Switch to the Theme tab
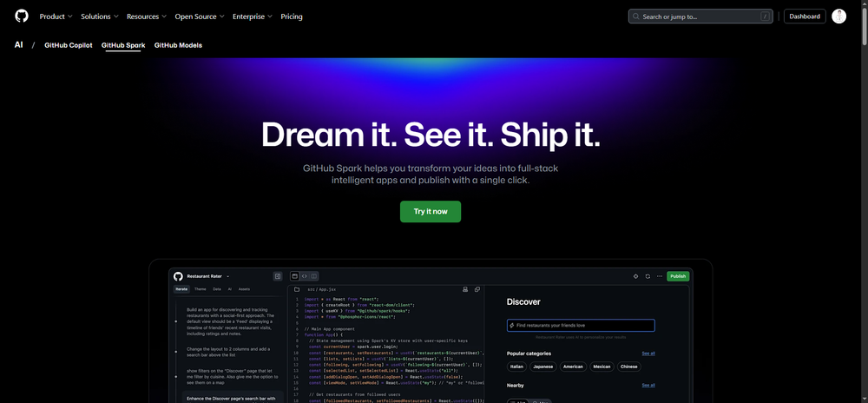The height and width of the screenshot is (403, 868). pos(200,289)
